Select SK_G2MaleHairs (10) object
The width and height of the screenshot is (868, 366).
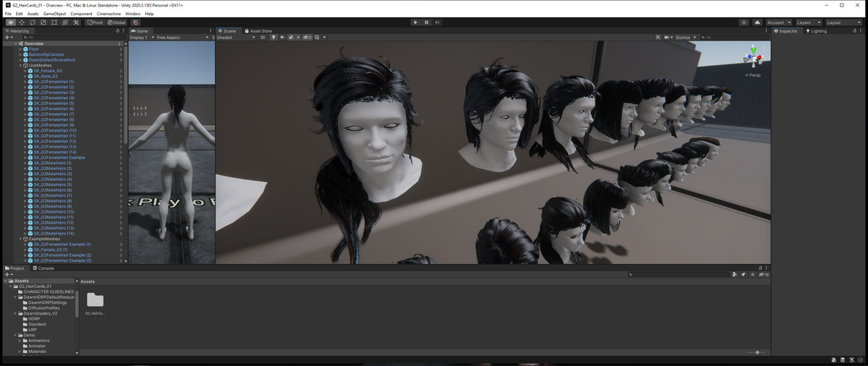(x=54, y=212)
